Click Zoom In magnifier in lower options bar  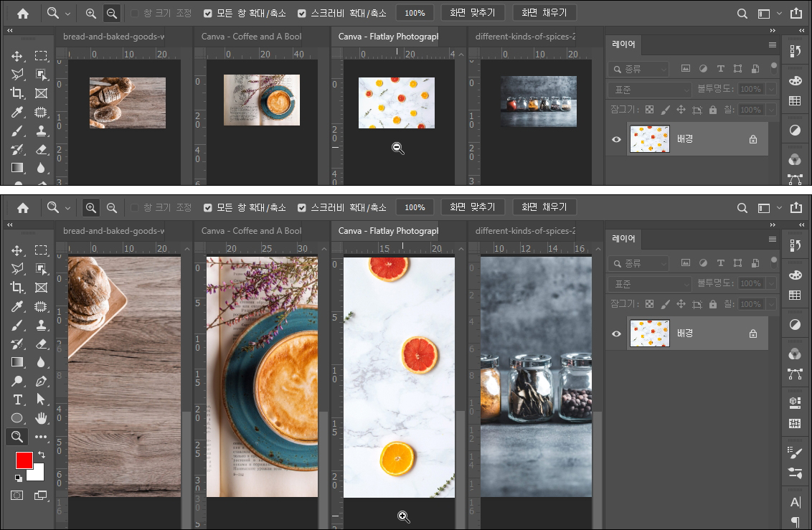coord(90,207)
